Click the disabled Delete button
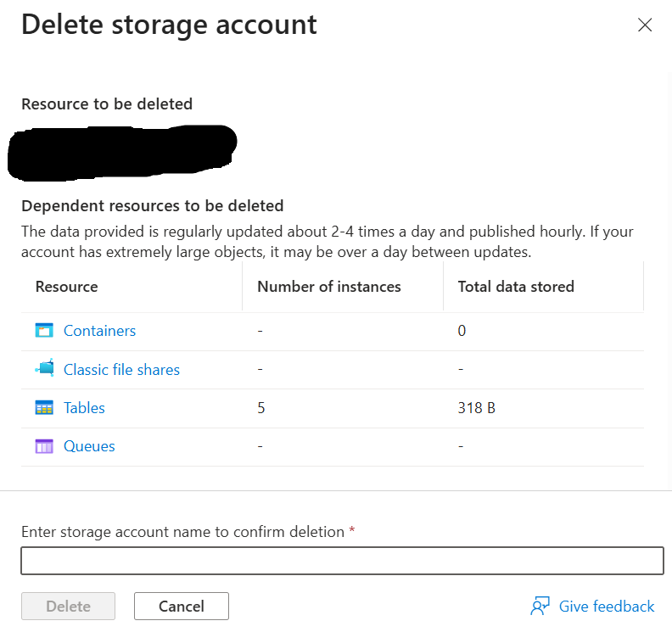Screen dimensions: 672x632 pyautogui.click(x=68, y=607)
